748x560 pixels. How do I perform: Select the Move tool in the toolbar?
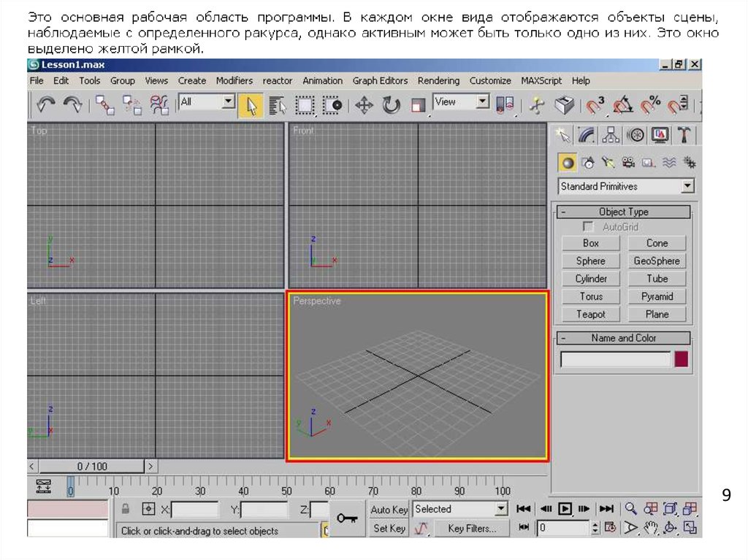pyautogui.click(x=364, y=105)
